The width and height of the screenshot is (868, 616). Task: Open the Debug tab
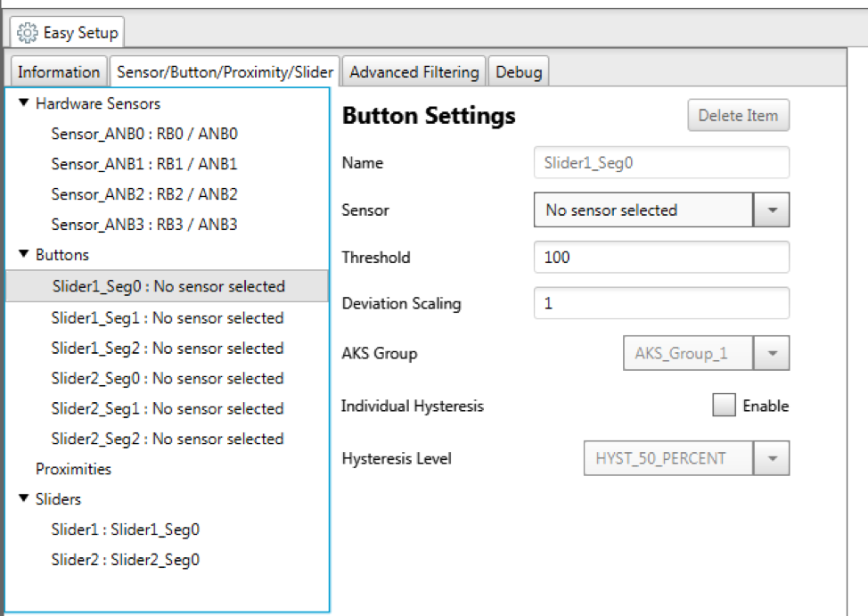[519, 70]
